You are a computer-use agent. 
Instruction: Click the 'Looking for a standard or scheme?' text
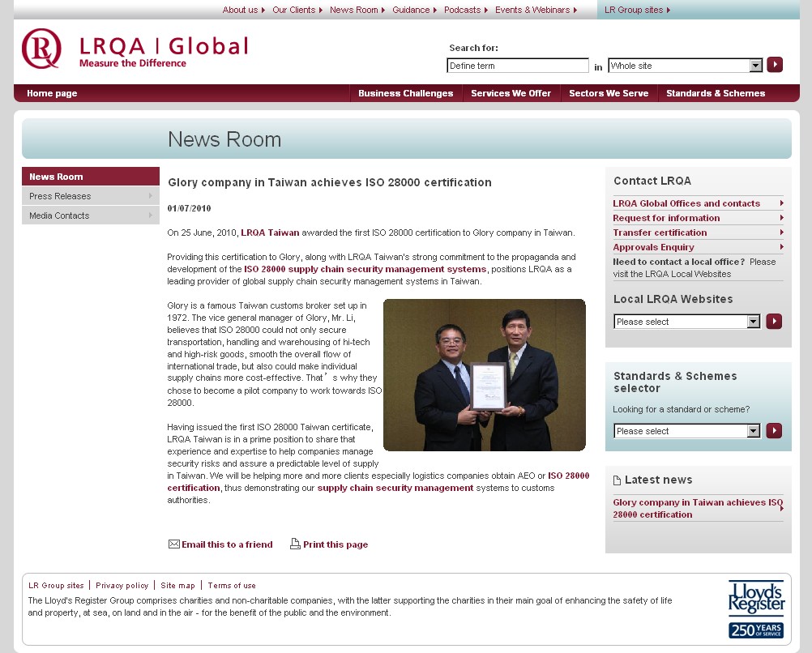pyautogui.click(x=681, y=409)
